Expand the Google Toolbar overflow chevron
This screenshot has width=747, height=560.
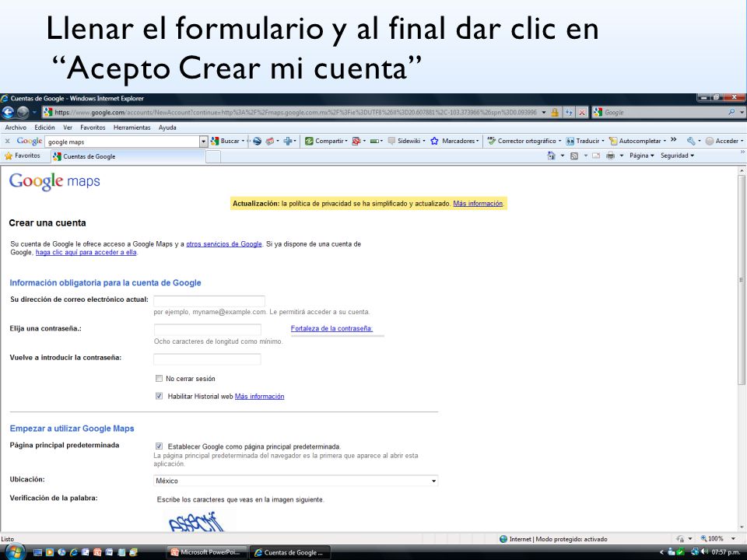673,139
